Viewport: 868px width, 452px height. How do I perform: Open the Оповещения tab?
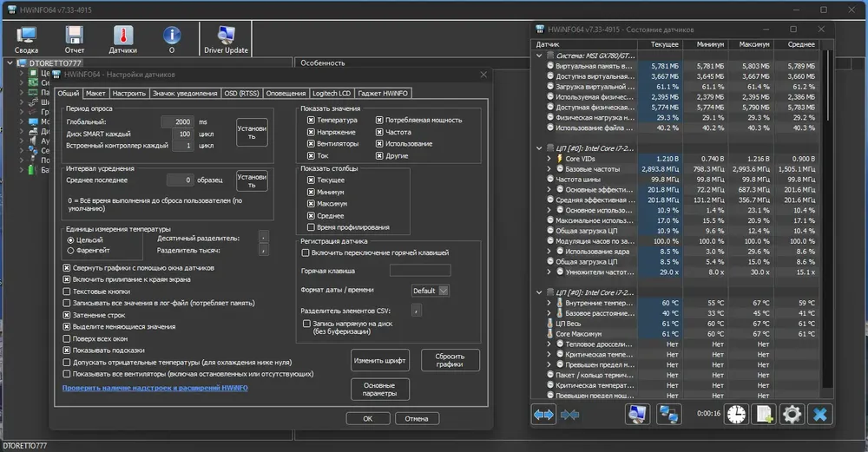click(286, 94)
